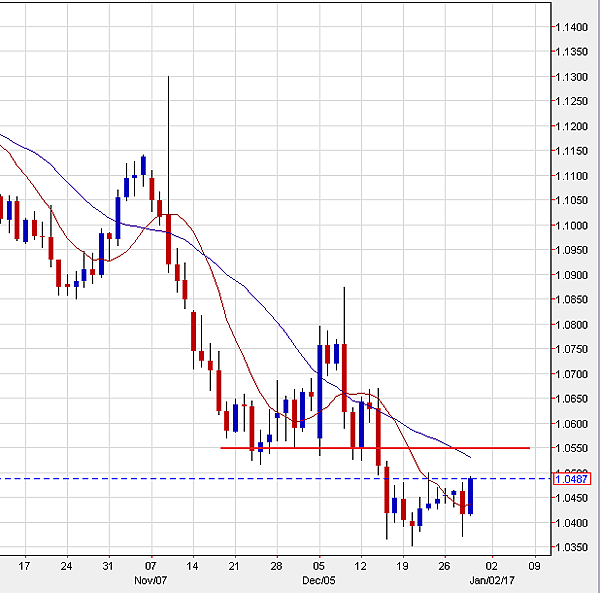The image size is (600, 593).
Task: Click the date label 21 on time axis
Action: pyautogui.click(x=234, y=566)
